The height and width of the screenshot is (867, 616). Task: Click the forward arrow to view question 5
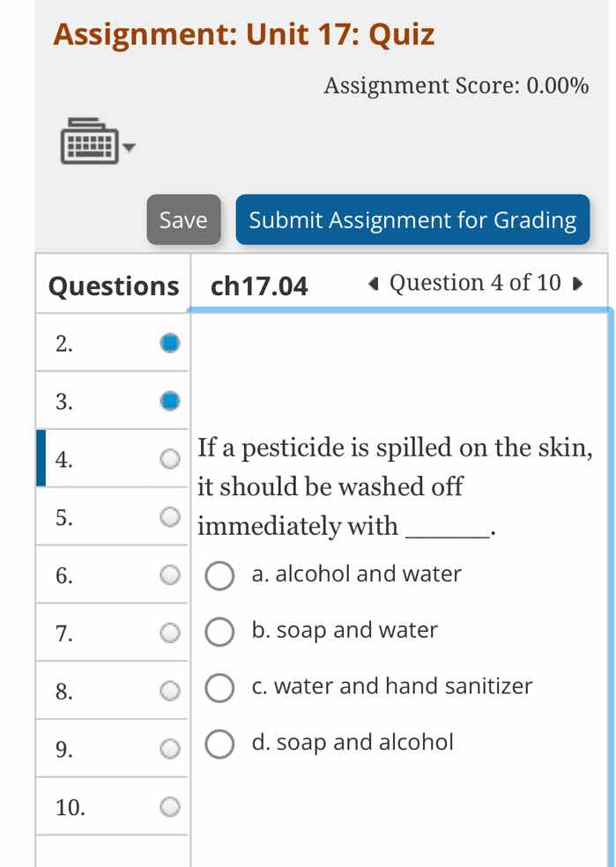pyautogui.click(x=577, y=284)
